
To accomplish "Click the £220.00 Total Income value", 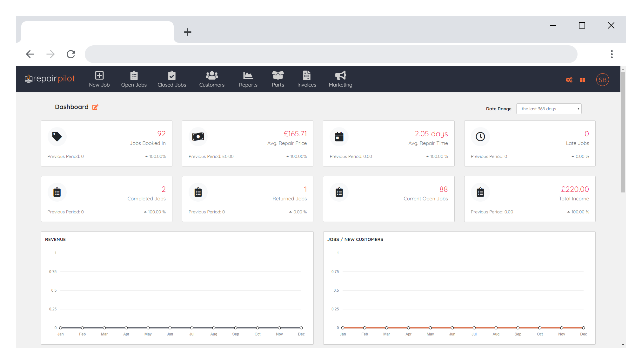I will click(x=575, y=189).
